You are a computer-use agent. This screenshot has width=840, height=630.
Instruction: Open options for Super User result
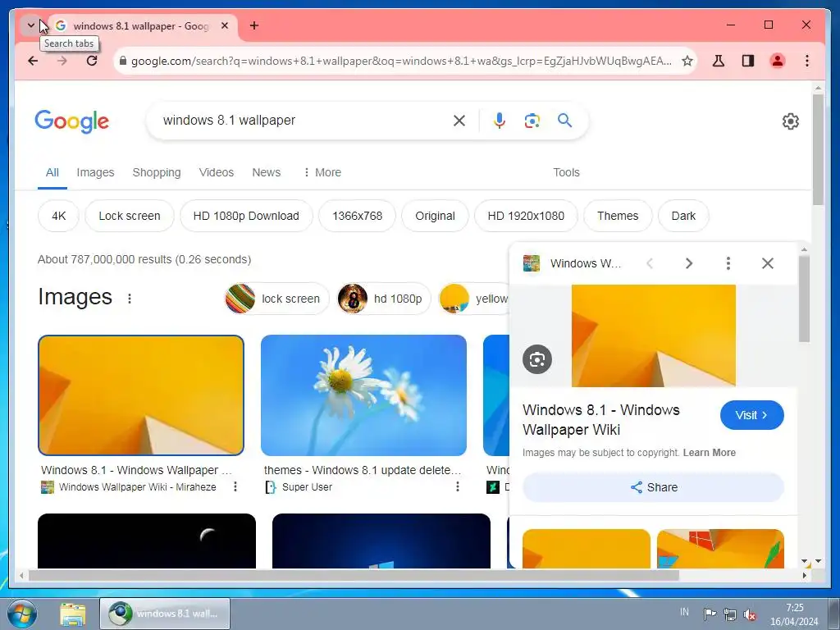pos(458,486)
